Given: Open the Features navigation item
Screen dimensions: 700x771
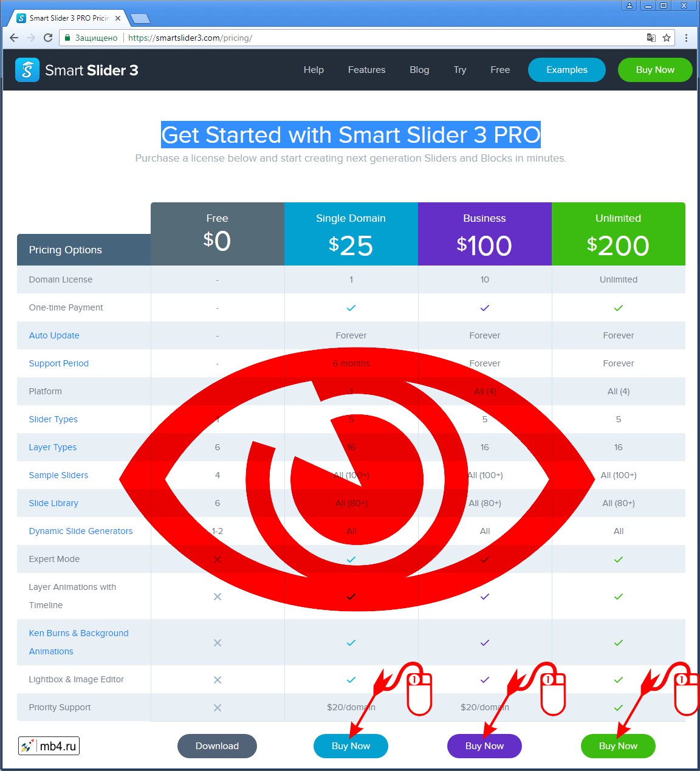Looking at the screenshot, I should 366,69.
